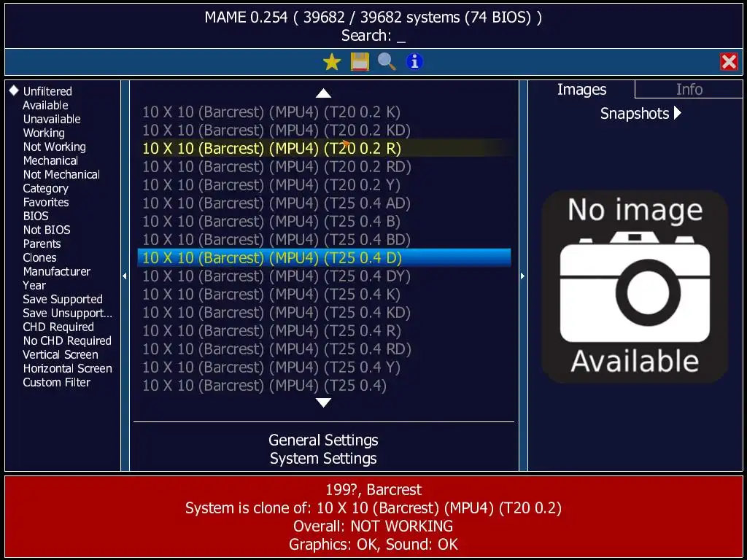Select the Mechanical filter
Screen dimensions: 747x560
pos(50,160)
